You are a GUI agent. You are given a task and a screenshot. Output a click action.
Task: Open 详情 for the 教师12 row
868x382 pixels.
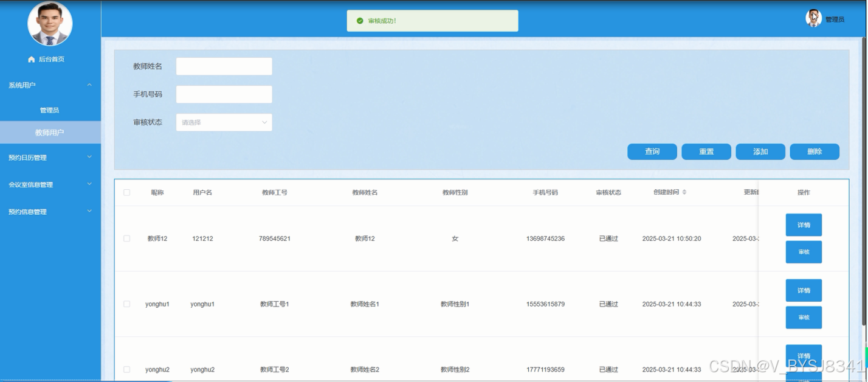(803, 225)
